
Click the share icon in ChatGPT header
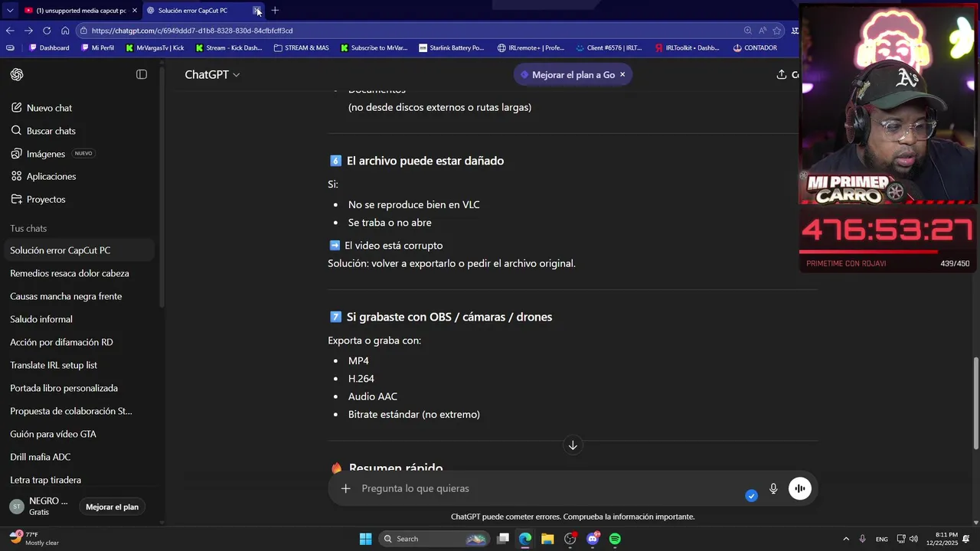[x=782, y=74]
